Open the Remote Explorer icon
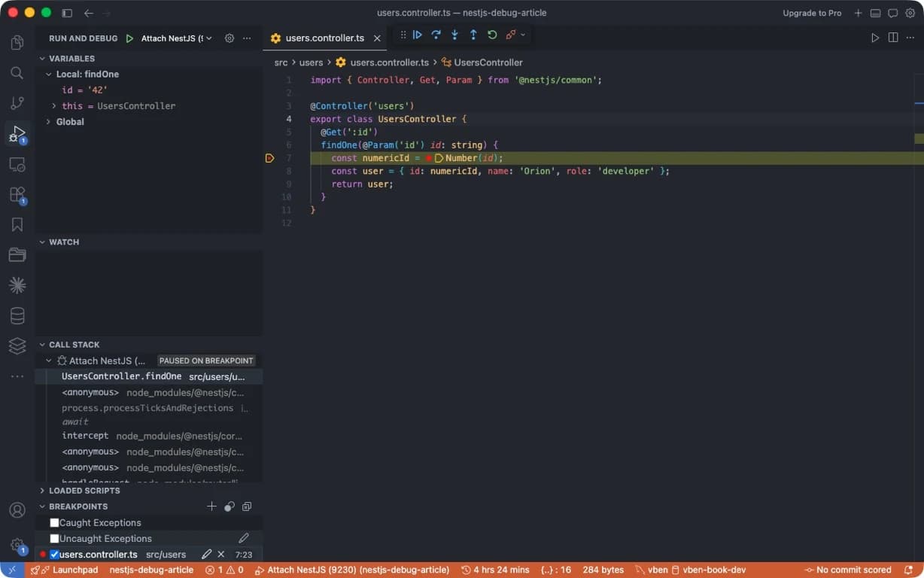 click(17, 164)
